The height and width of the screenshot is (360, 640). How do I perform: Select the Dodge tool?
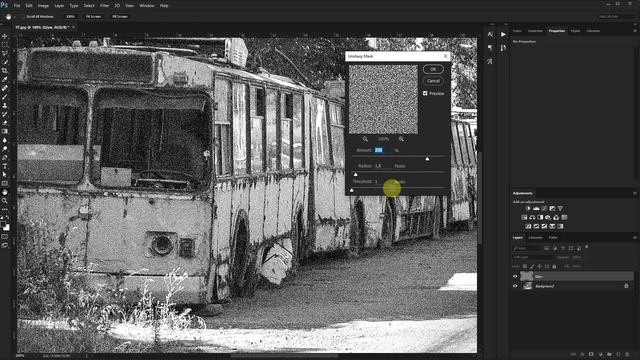(x=5, y=149)
